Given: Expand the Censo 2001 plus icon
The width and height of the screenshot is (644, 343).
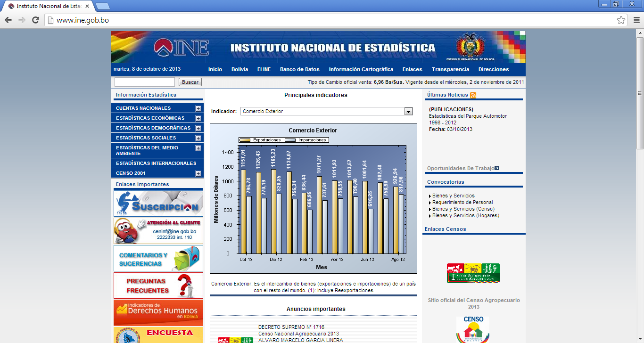Looking at the screenshot, I should tap(198, 173).
